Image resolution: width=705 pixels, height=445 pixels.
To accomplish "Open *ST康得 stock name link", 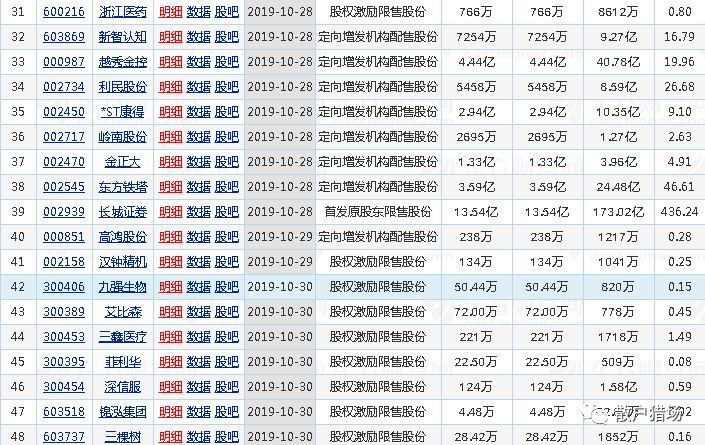I will click(x=122, y=111).
